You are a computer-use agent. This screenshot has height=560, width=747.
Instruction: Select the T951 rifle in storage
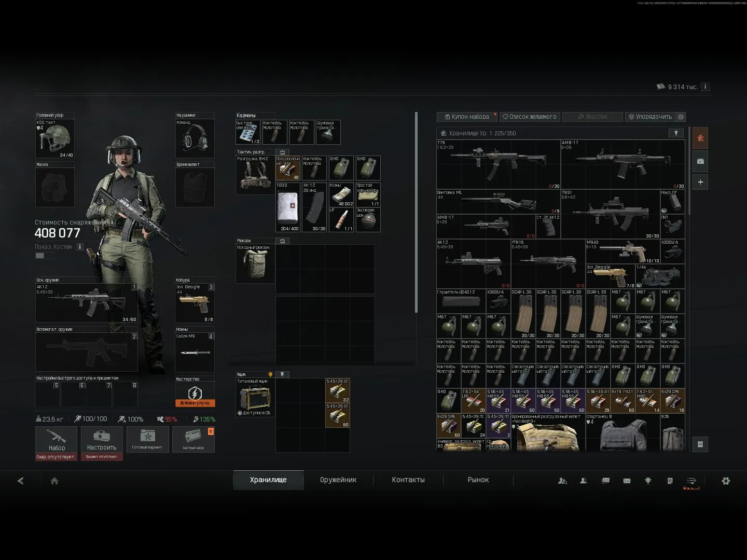611,214
